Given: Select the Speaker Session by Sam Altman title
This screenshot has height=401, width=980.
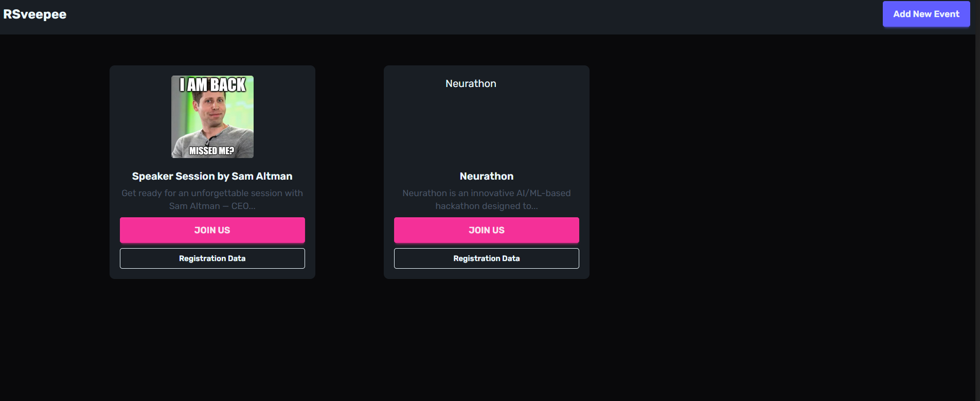Looking at the screenshot, I should [212, 176].
